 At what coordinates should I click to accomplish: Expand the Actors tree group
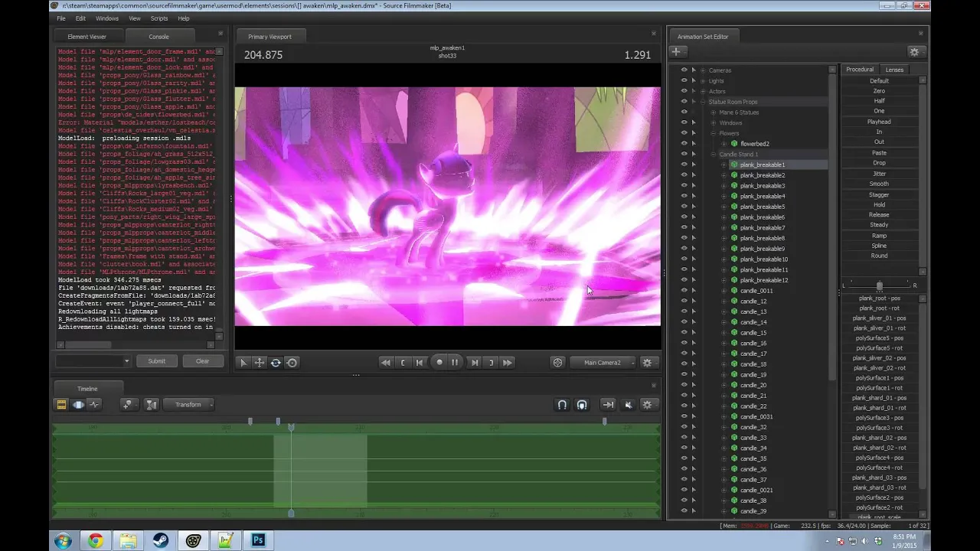coord(703,91)
